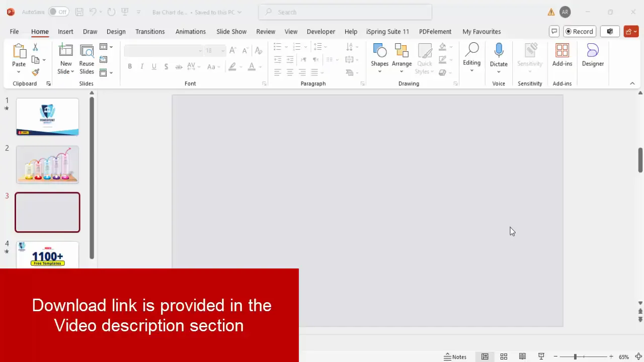Open the Paragraph dialog launcher
This screenshot has height=362, width=644.
[363, 83]
